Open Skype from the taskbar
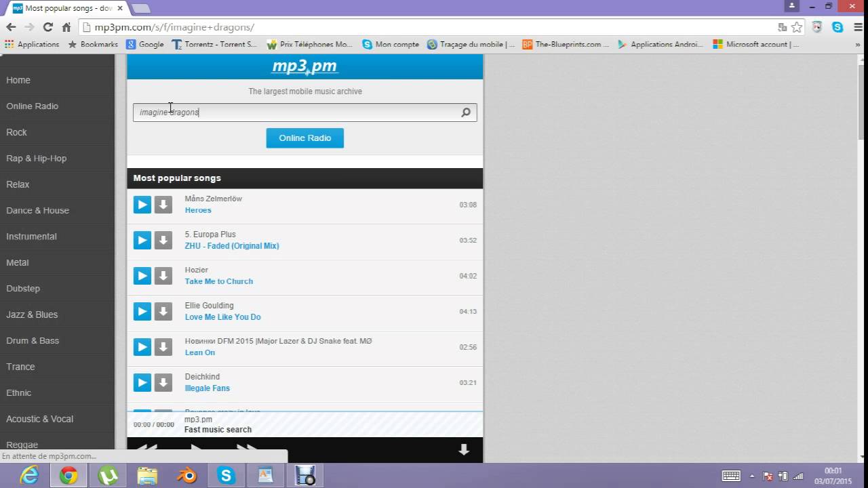Viewport: 868px width, 488px height. [x=226, y=476]
